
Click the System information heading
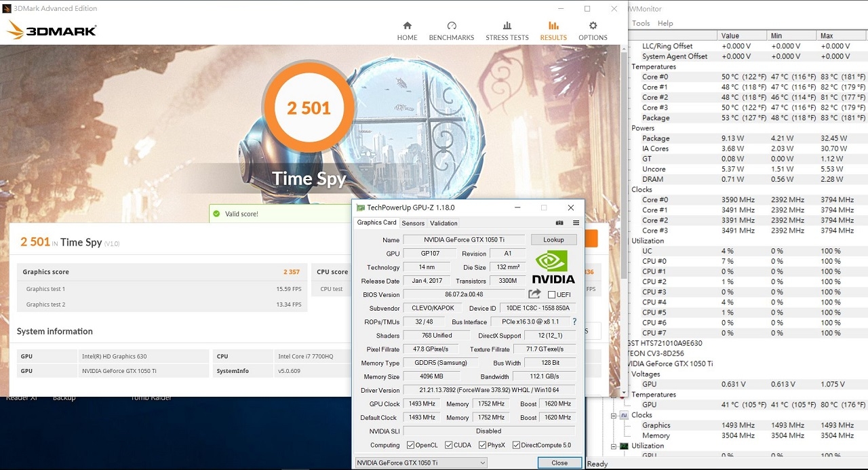[55, 331]
